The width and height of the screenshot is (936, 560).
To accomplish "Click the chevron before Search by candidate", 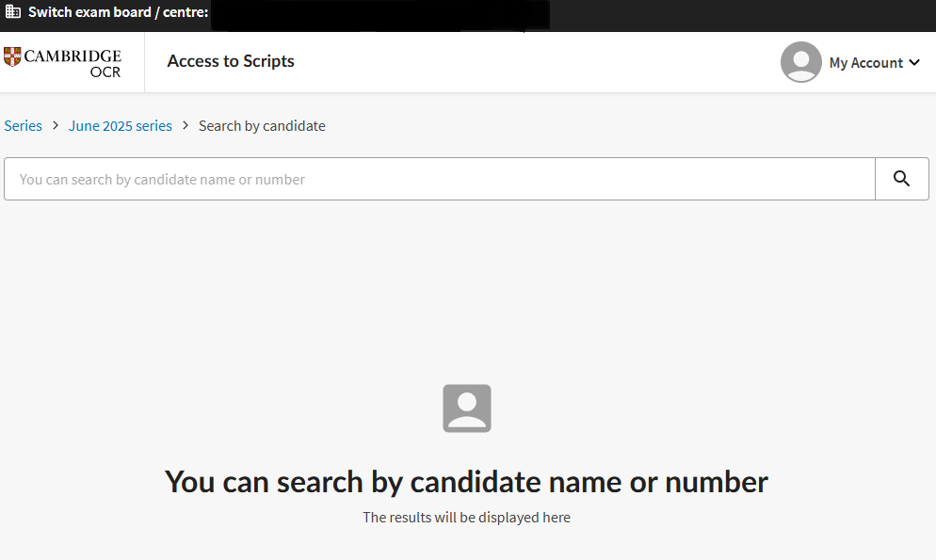I will coord(185,125).
